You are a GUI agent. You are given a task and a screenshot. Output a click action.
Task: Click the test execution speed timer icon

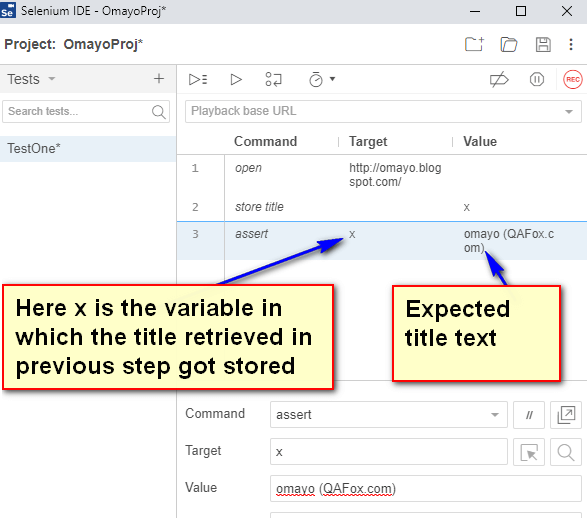(316, 79)
